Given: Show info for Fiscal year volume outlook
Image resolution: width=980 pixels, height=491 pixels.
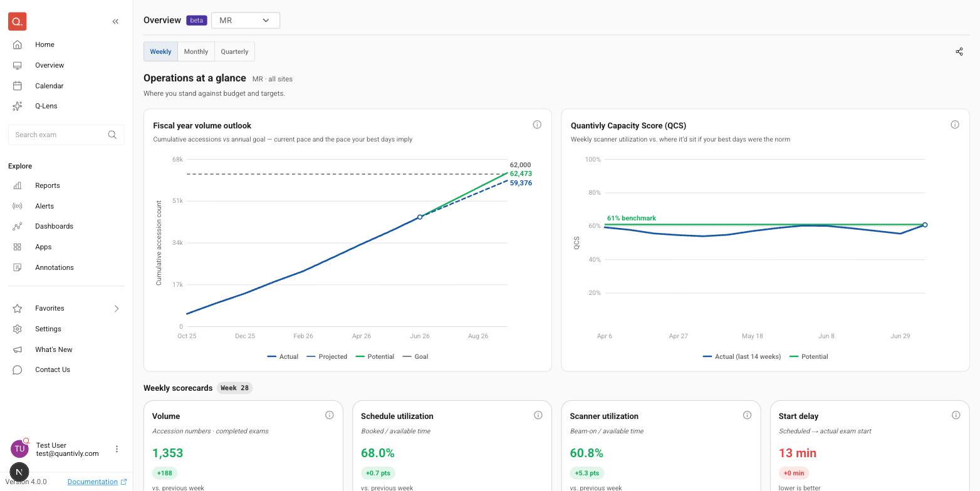Looking at the screenshot, I should (x=537, y=125).
